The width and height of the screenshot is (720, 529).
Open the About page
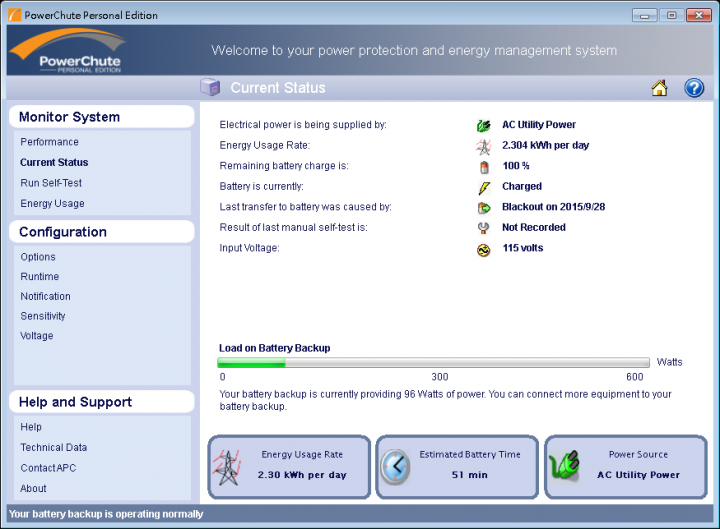click(x=33, y=489)
